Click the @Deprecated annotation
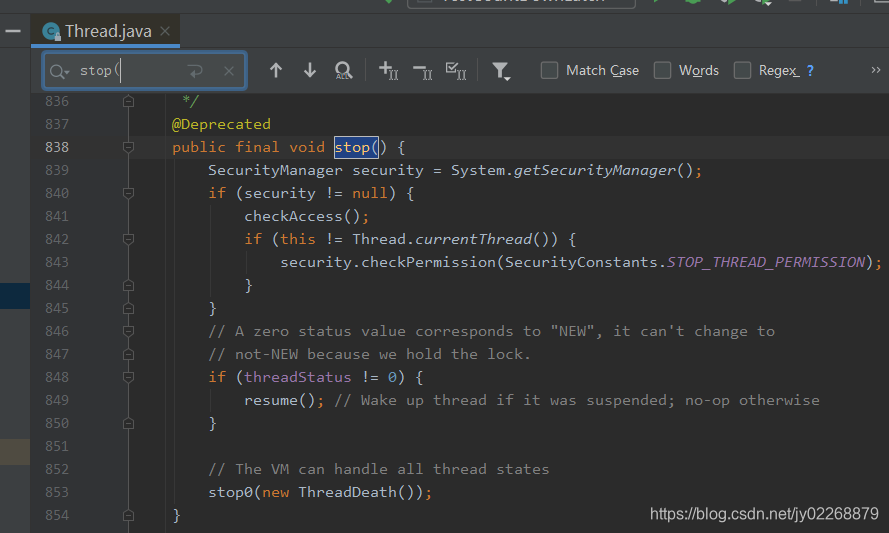 [221, 124]
